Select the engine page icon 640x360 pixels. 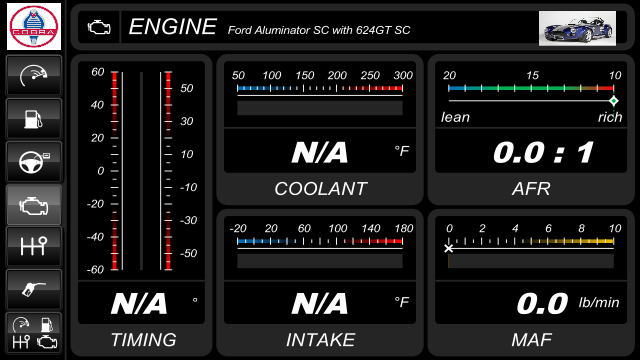[34, 204]
